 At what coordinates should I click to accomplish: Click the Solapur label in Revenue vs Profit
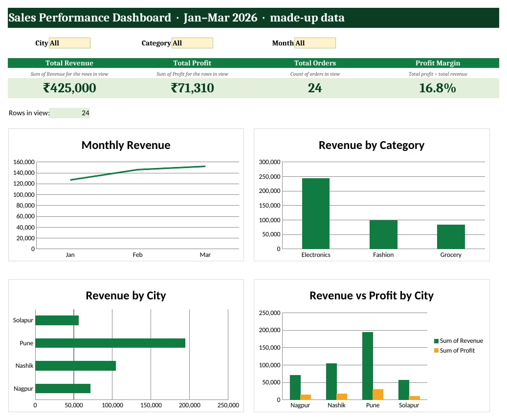(409, 405)
